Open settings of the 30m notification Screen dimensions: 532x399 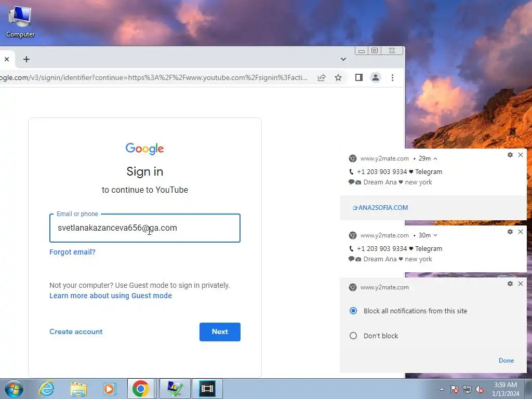click(x=510, y=232)
